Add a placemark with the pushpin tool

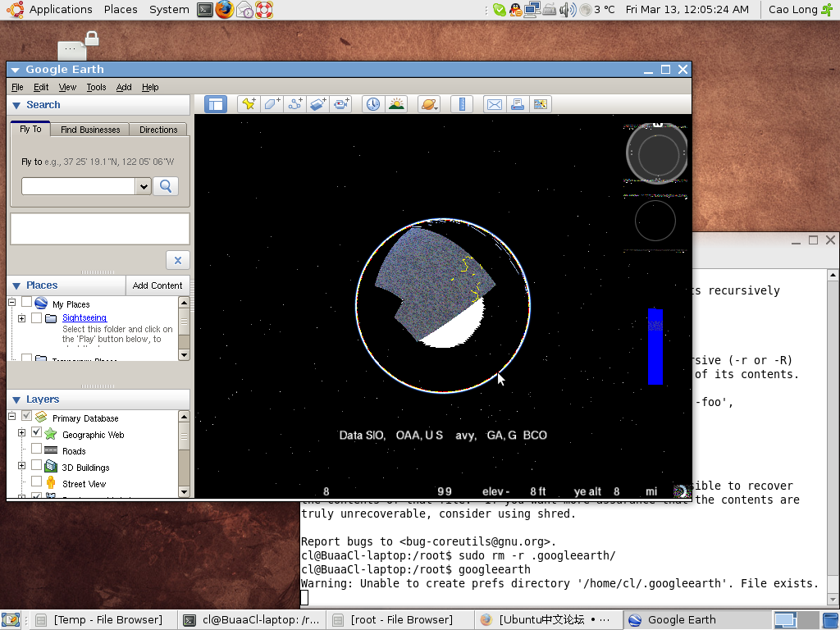pos(249,104)
